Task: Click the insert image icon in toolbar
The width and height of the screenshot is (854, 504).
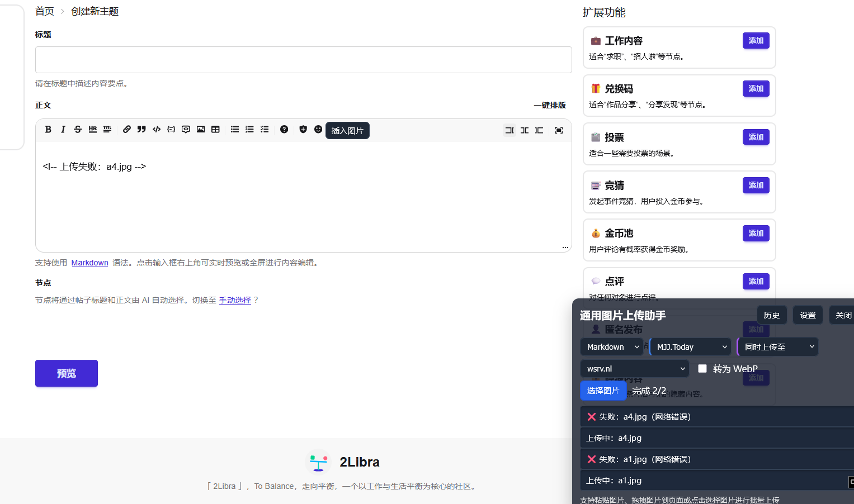Action: click(201, 130)
